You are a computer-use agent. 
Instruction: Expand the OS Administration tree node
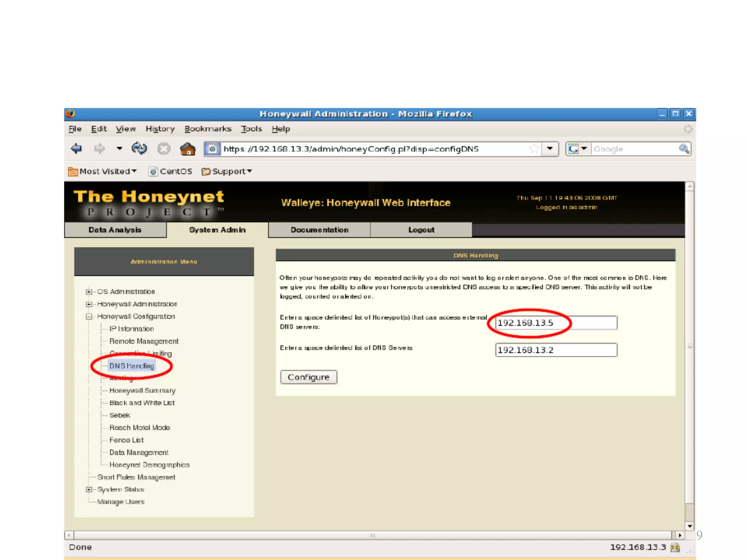[x=89, y=292]
